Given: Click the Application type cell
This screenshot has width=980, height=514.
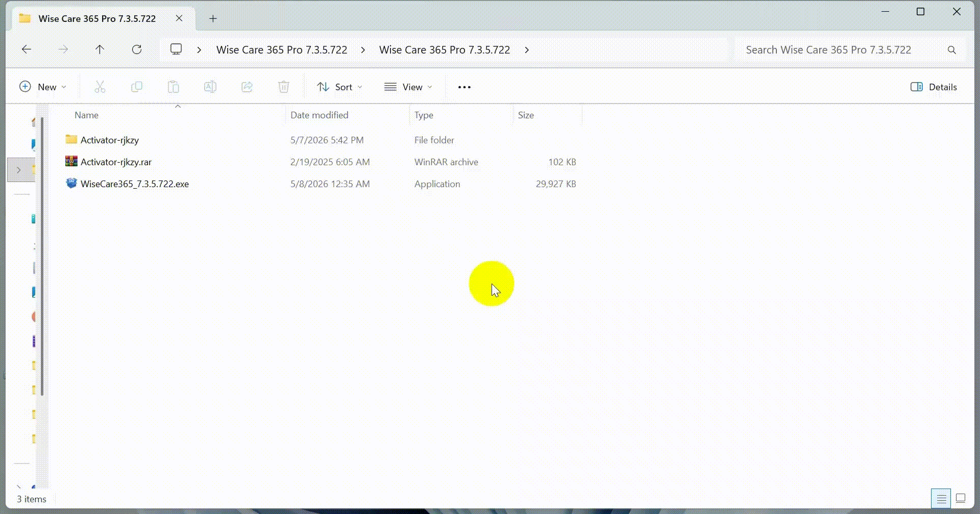Looking at the screenshot, I should click(437, 184).
